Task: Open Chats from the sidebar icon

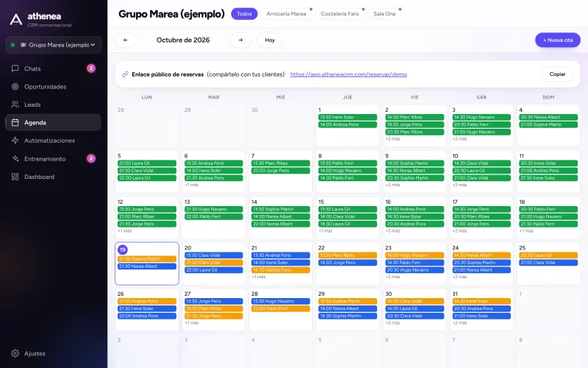Action: point(15,68)
